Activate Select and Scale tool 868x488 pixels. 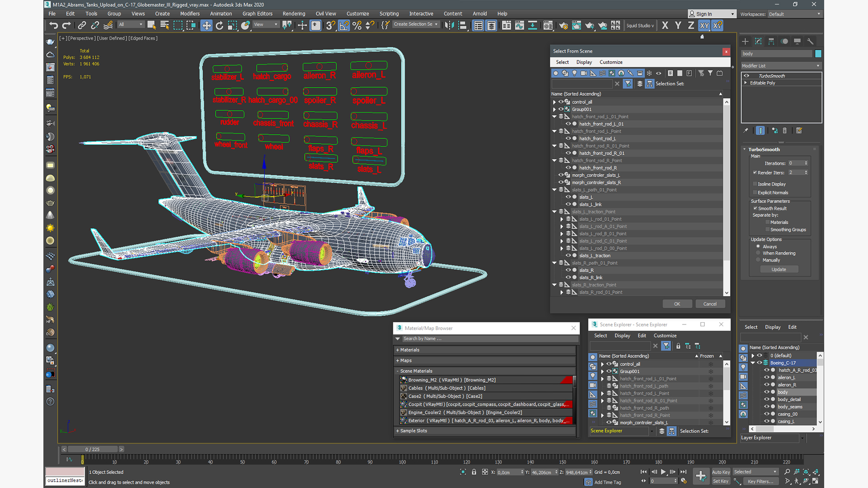point(232,25)
